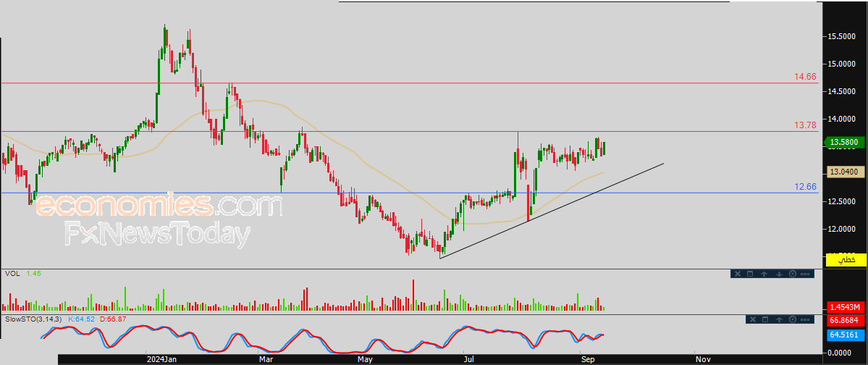Image resolution: width=868 pixels, height=365 pixels.
Task: Click the SlowSTO(3,14,3) indicator title
Action: (x=34, y=319)
